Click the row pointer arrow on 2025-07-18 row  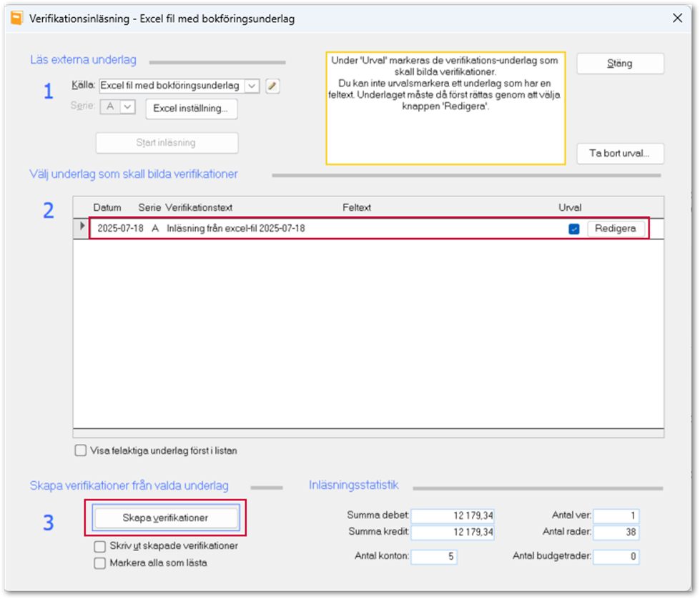[82, 227]
